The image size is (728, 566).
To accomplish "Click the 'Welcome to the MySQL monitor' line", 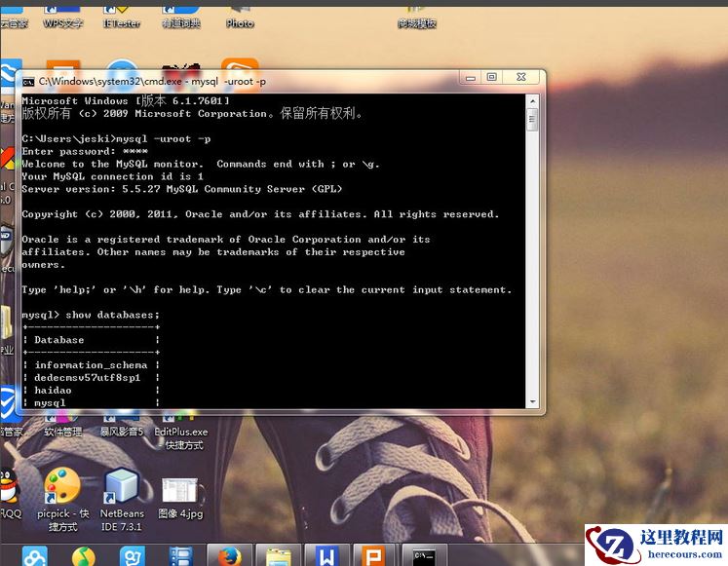I will (201, 164).
